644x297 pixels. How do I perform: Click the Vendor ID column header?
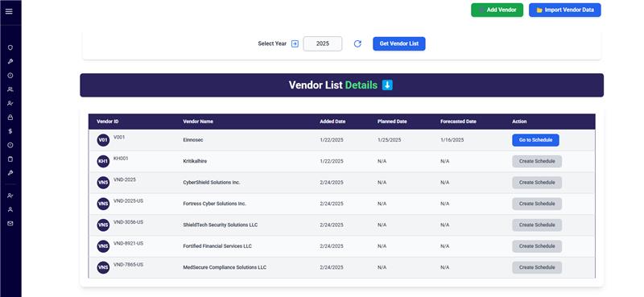coord(108,122)
